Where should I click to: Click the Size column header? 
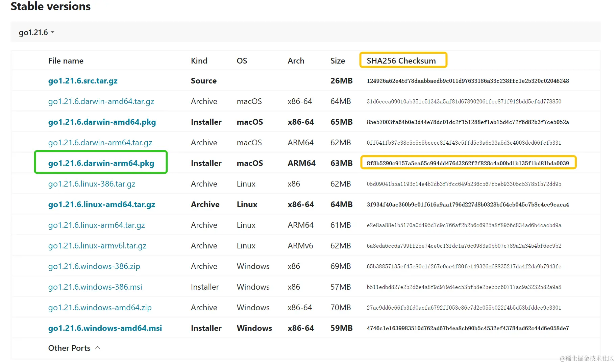tap(338, 61)
